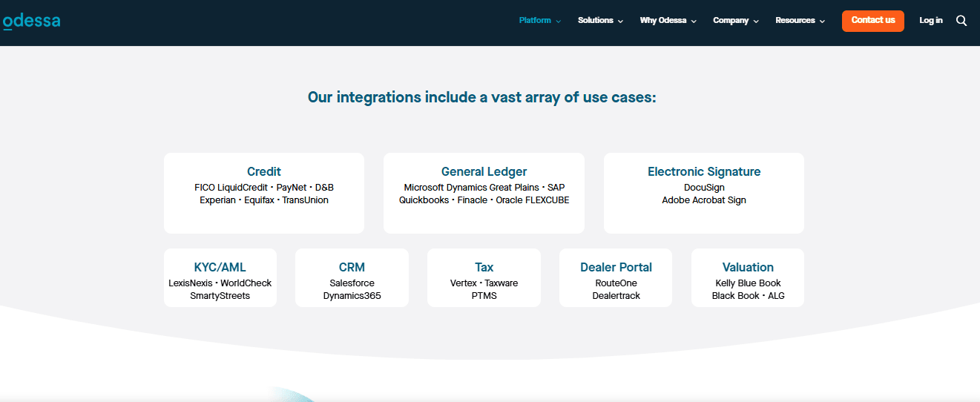The height and width of the screenshot is (402, 980).
Task: Select the Valuation heading
Action: (x=748, y=267)
